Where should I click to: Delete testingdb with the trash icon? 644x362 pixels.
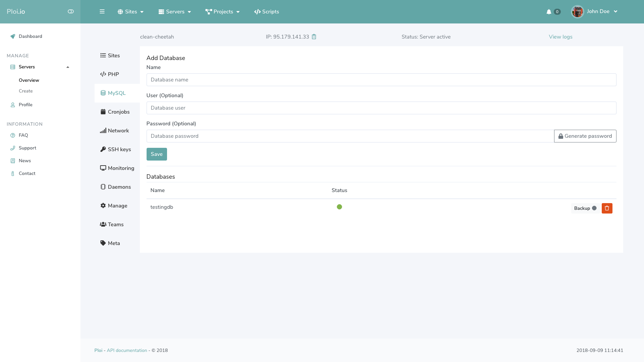click(607, 208)
